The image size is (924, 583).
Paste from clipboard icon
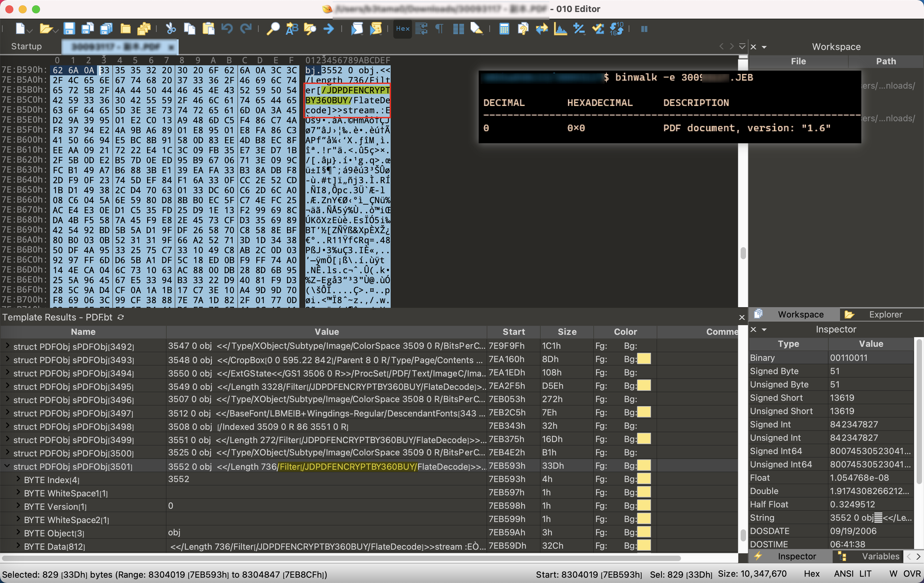pyautogui.click(x=208, y=29)
